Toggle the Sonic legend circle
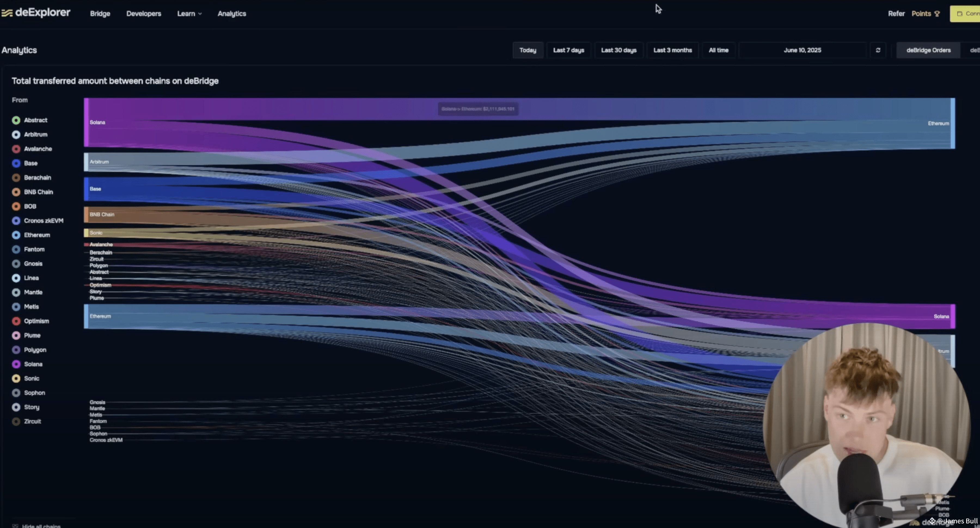Screen dimensions: 980x528 (x=16, y=379)
